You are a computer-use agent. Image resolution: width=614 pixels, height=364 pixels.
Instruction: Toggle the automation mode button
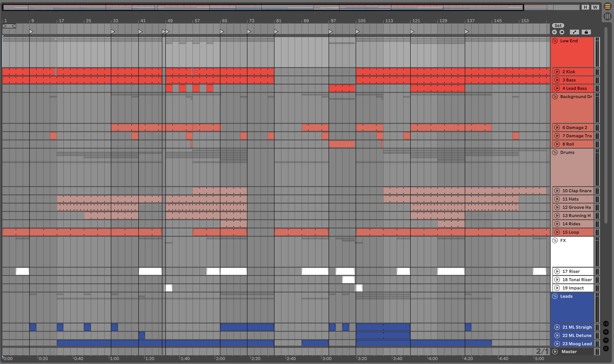(574, 32)
